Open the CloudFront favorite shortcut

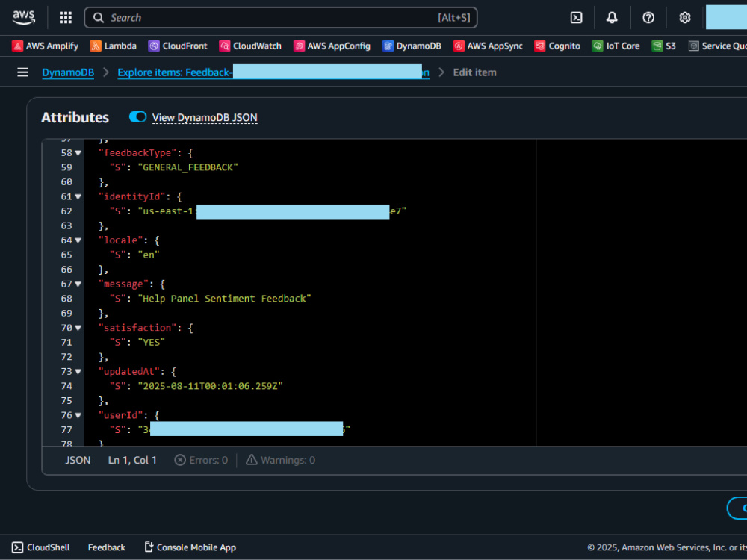click(x=178, y=46)
